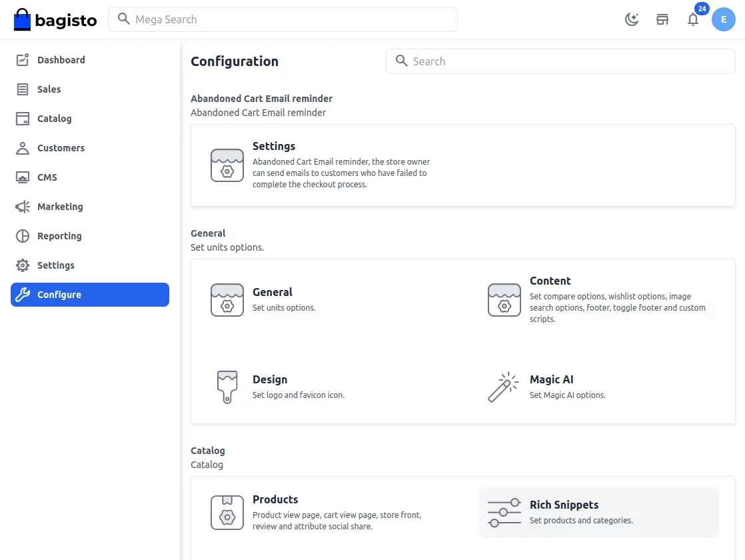Click Abandoned Cart Email reminder heading
Viewport: 745px width, 560px height.
pyautogui.click(x=261, y=99)
